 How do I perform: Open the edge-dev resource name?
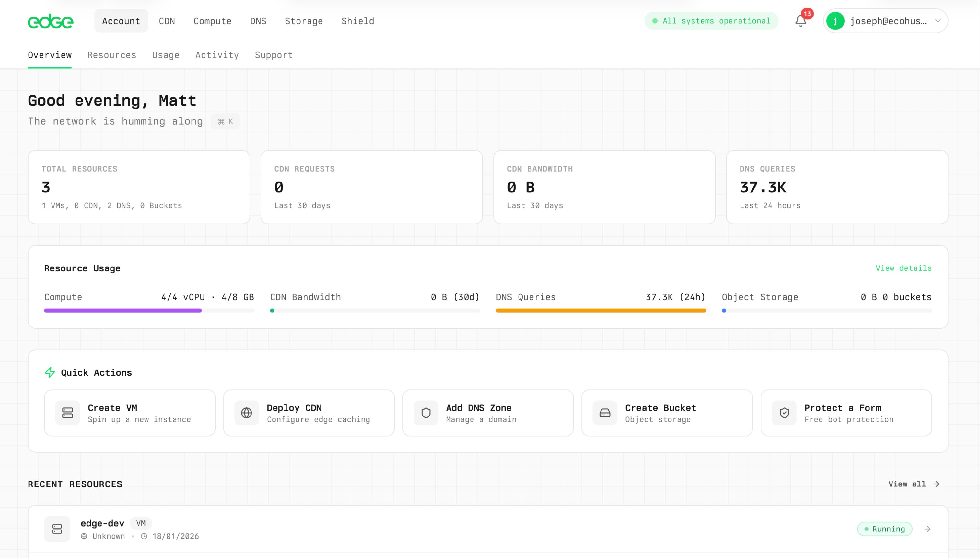(102, 523)
